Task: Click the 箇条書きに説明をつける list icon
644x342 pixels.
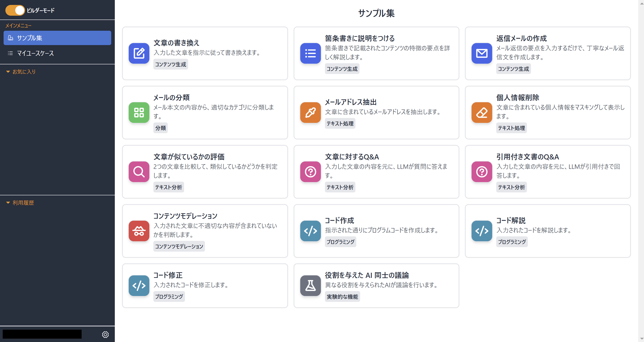Action: [x=310, y=53]
